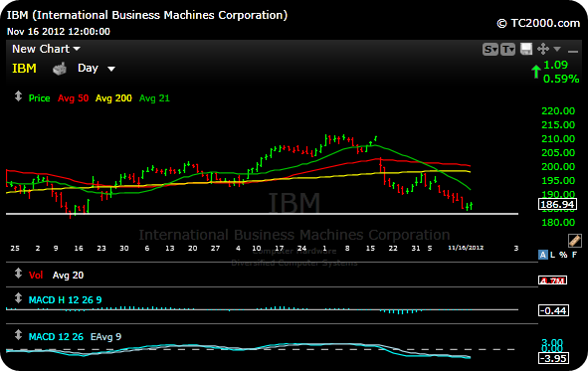
Task: Click the 220.00 price scale label
Action: [558, 111]
